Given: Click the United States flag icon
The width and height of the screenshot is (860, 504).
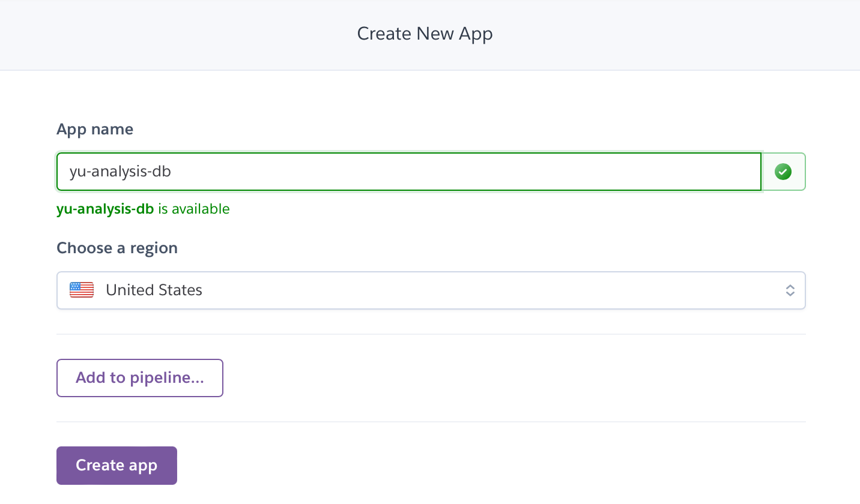Looking at the screenshot, I should [x=82, y=290].
